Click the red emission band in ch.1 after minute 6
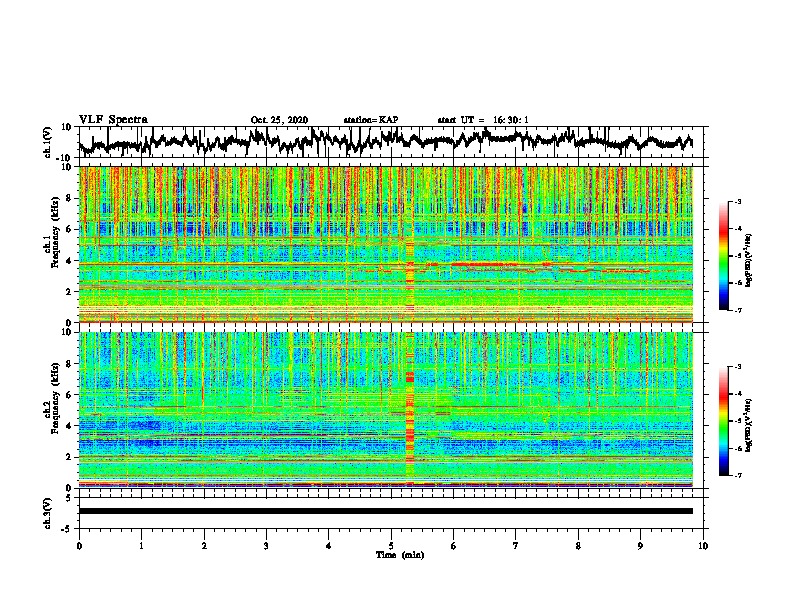792x612 pixels. point(484,264)
